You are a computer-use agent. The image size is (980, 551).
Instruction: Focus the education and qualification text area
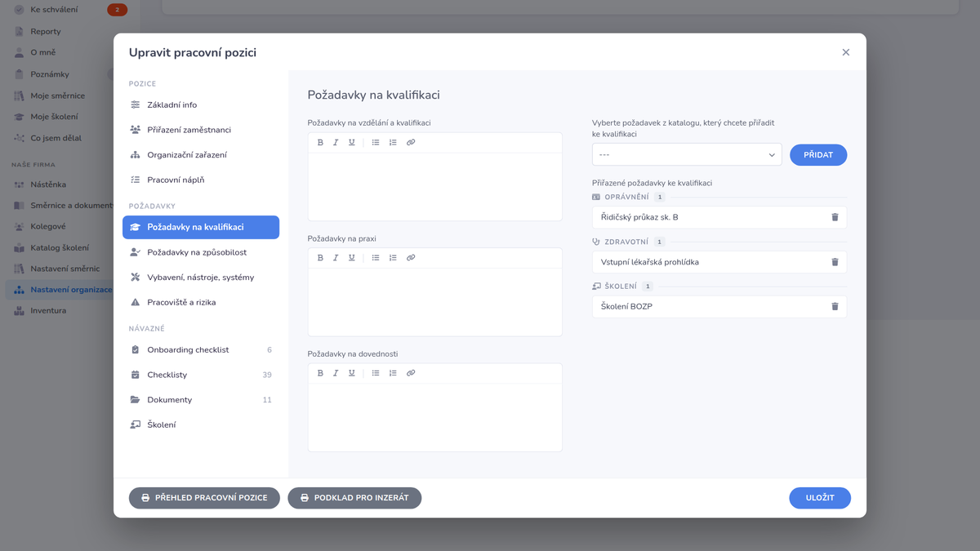[x=435, y=186]
